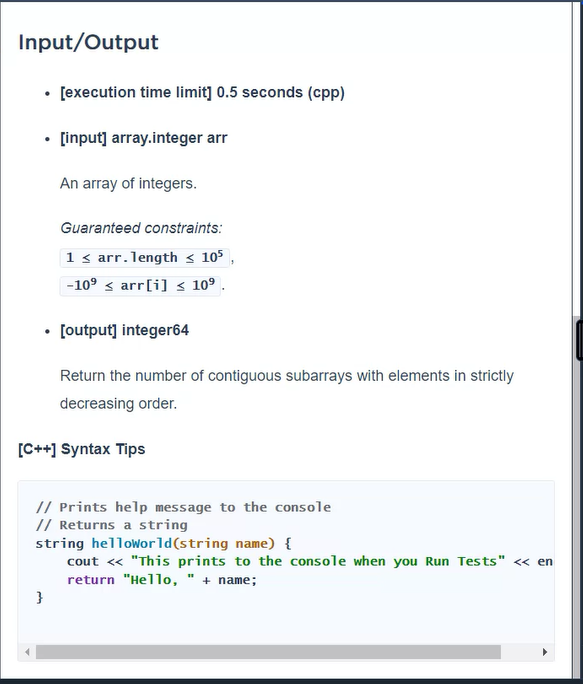583x684 pixels.
Task: Click the 'Prints help message' comment line
Action: (183, 507)
